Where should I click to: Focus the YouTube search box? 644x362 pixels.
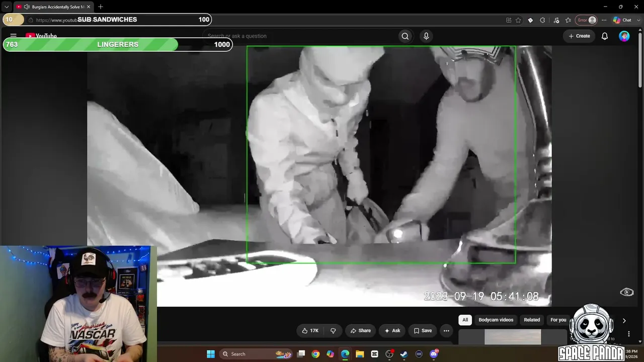point(301,36)
